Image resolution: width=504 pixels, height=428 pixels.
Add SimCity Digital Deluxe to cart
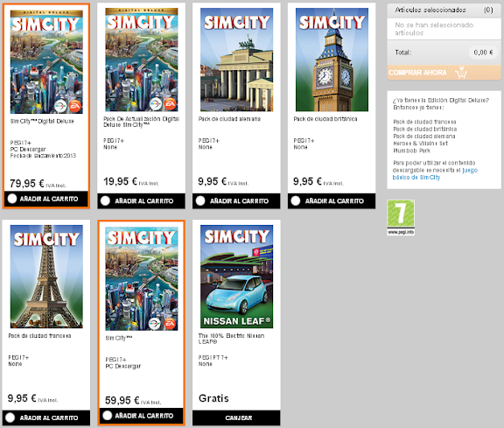(46, 199)
